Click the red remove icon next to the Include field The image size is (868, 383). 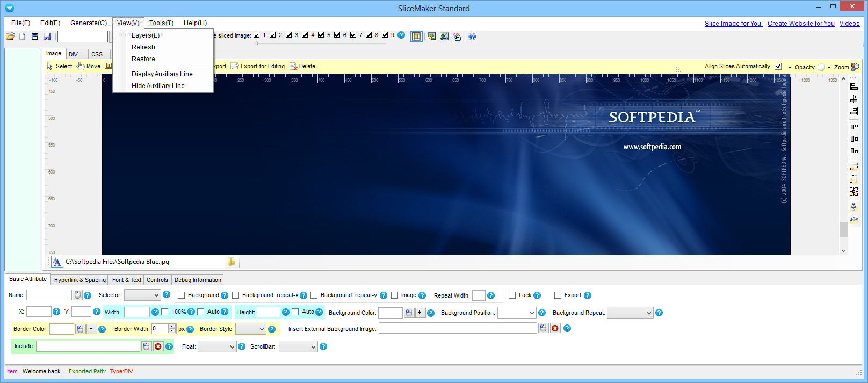tap(158, 346)
